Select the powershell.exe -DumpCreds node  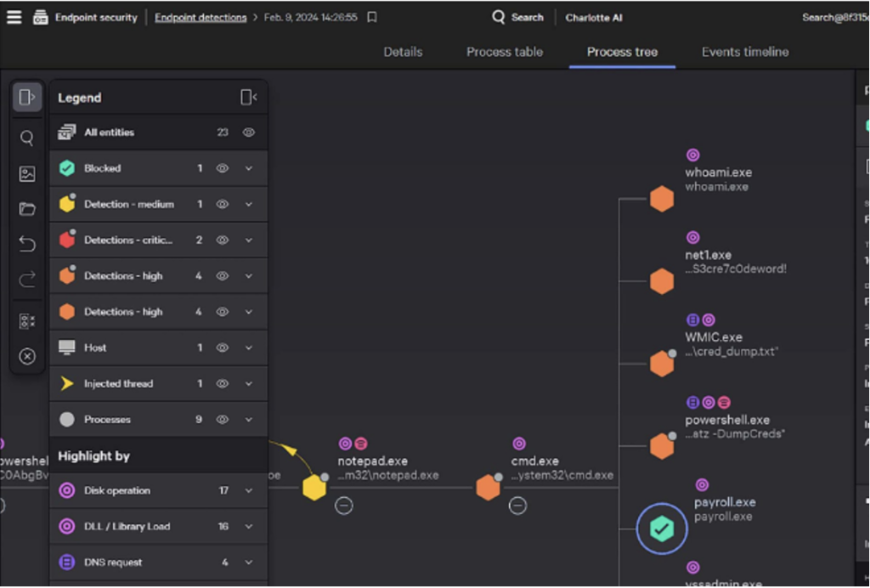pos(661,446)
